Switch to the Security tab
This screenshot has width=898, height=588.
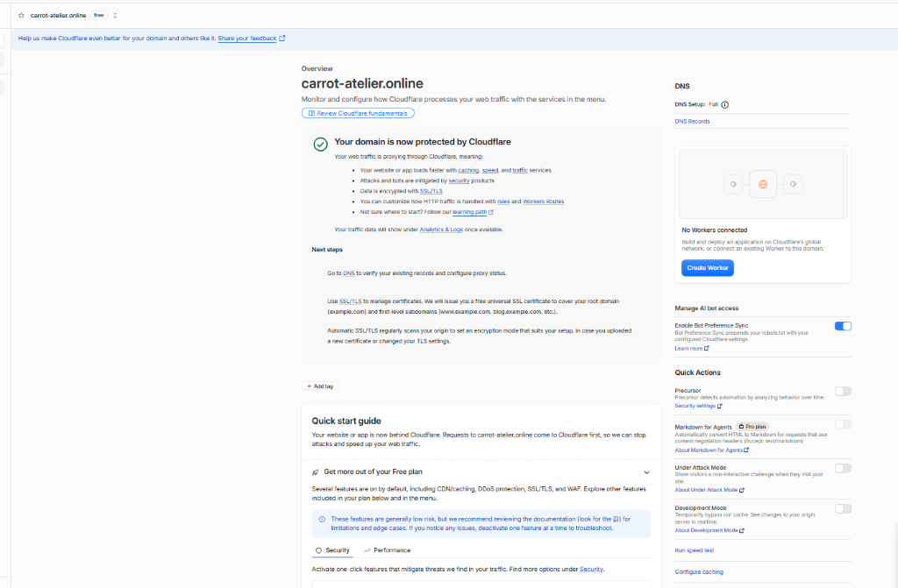(332, 550)
